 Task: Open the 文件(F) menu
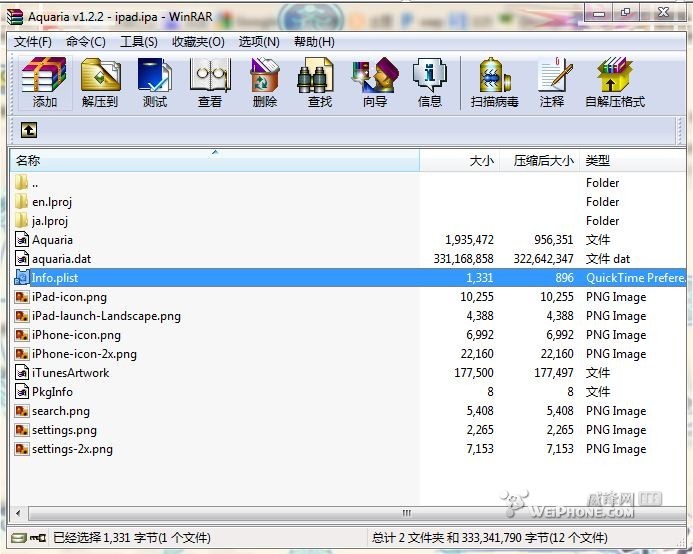pos(33,41)
